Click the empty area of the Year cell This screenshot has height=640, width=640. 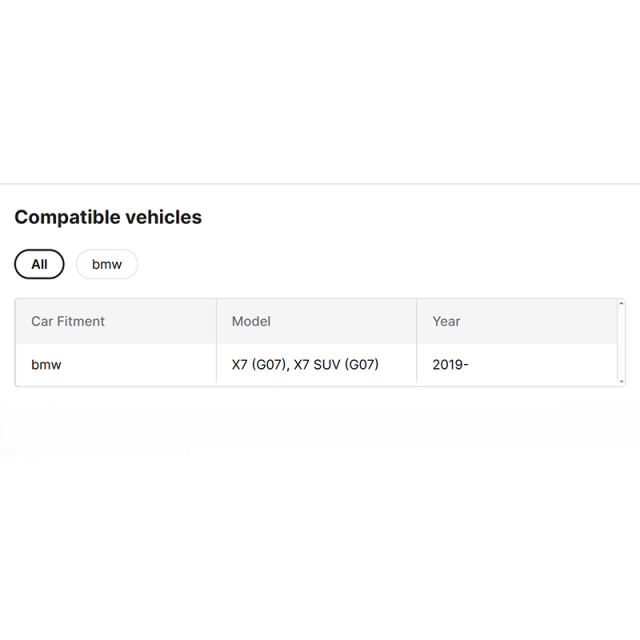point(543,364)
